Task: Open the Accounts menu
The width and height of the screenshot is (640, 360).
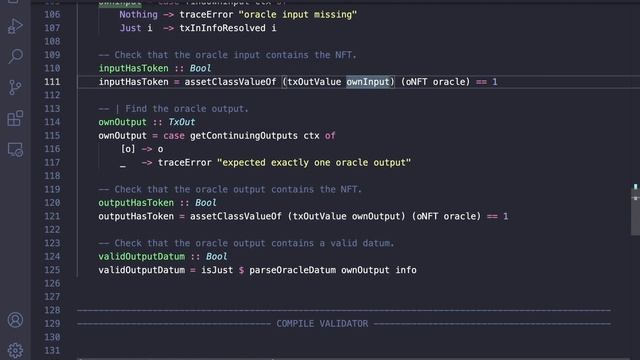Action: tap(15, 320)
